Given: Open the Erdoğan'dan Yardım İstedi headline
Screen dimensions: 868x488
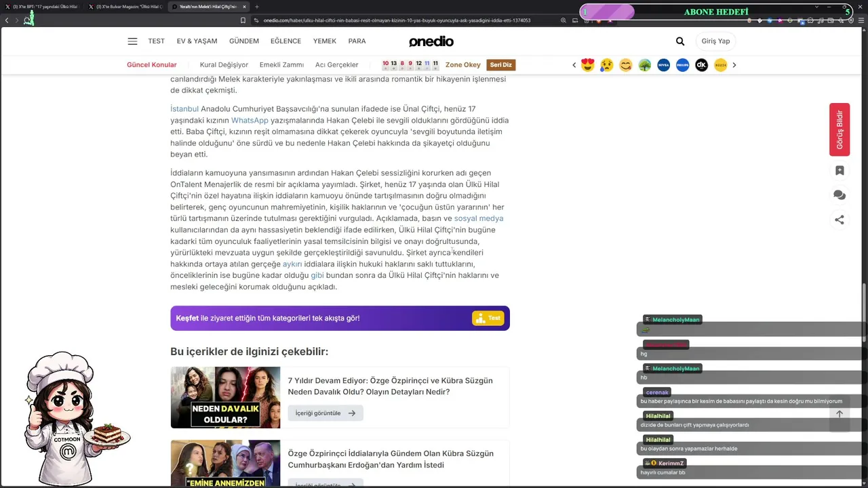Looking at the screenshot, I should pos(391,459).
